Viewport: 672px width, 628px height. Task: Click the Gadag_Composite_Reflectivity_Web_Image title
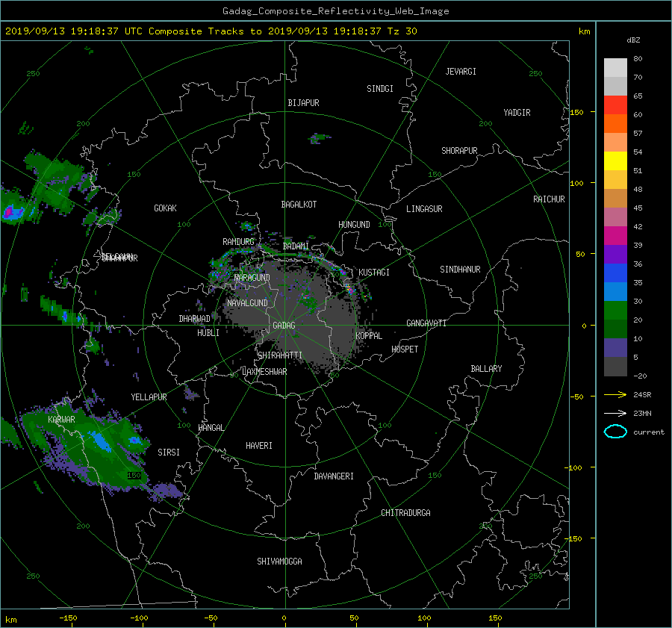[x=335, y=11]
